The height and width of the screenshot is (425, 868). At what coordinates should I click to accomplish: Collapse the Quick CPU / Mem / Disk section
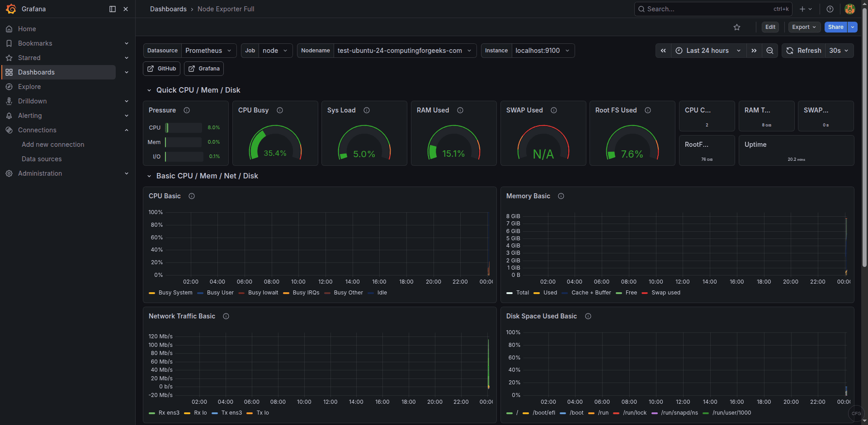(x=150, y=90)
